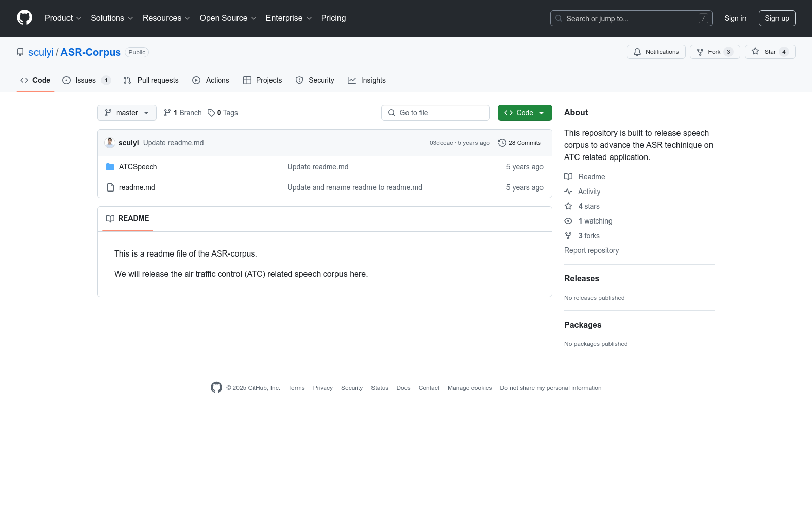Click the README book icon in About
812x508 pixels.
568,177
